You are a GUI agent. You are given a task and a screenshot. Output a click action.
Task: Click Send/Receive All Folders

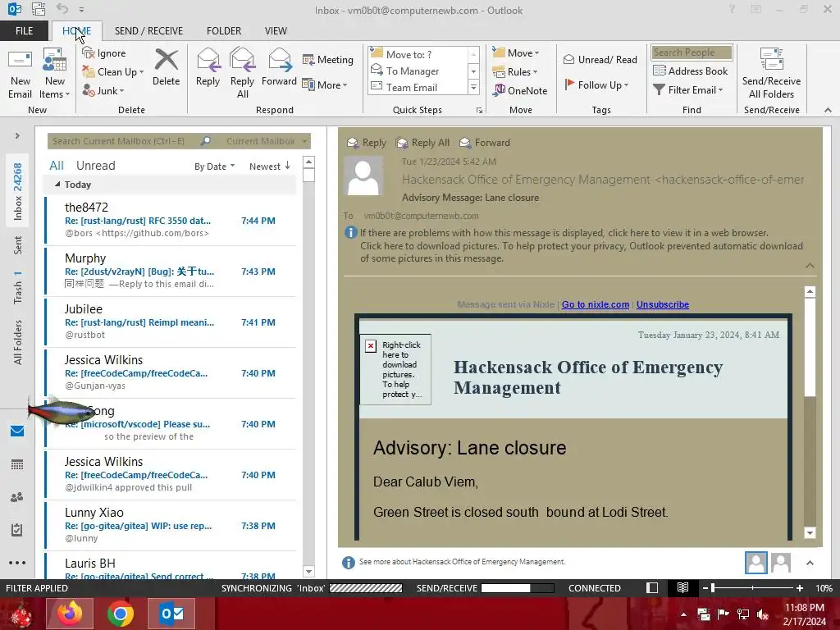pyautogui.click(x=771, y=73)
